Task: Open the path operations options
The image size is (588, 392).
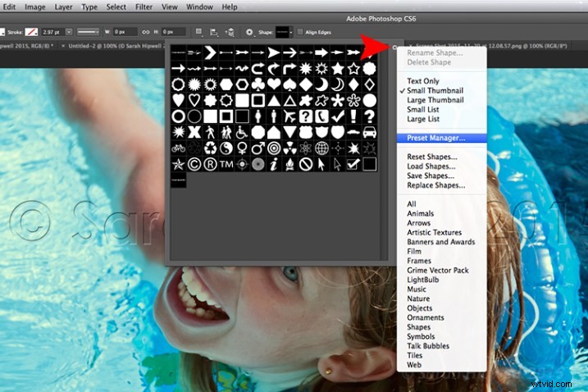Action: click(199, 32)
